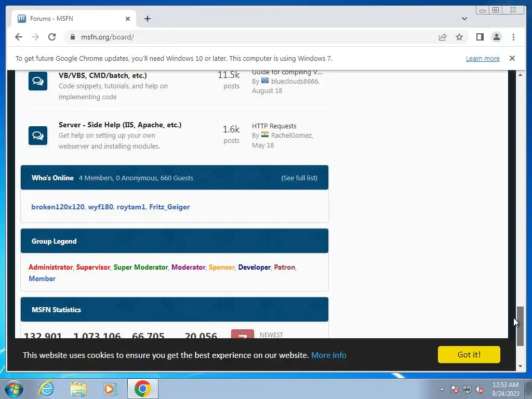Open the Chrome side panel
This screenshot has height=399, width=532.
pyautogui.click(x=480, y=37)
